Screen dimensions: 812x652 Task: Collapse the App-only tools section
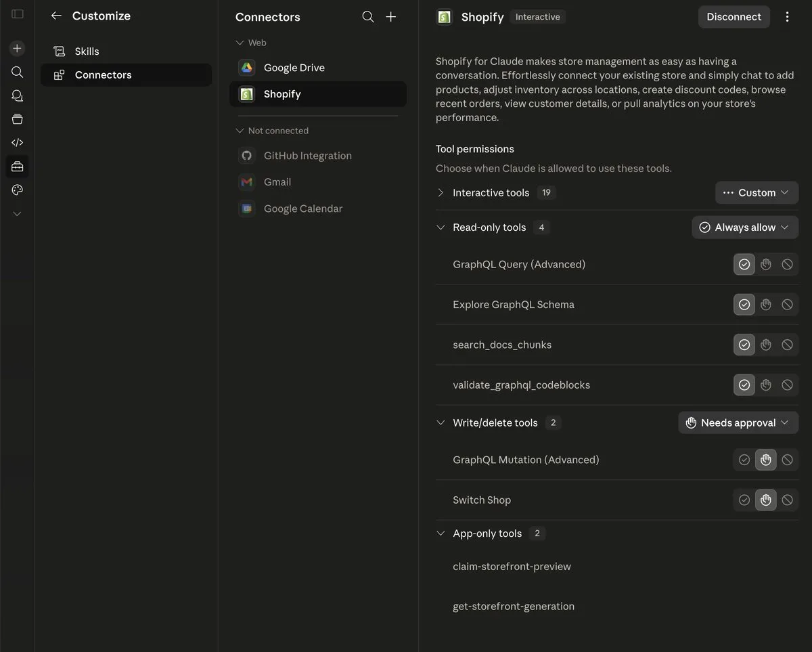(x=441, y=534)
